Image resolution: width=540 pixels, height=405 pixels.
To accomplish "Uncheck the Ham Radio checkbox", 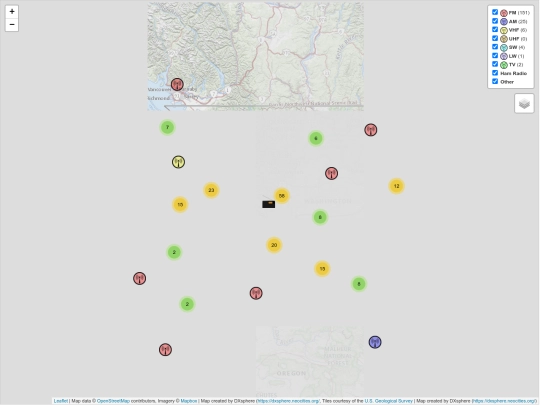I will pyautogui.click(x=495, y=73).
